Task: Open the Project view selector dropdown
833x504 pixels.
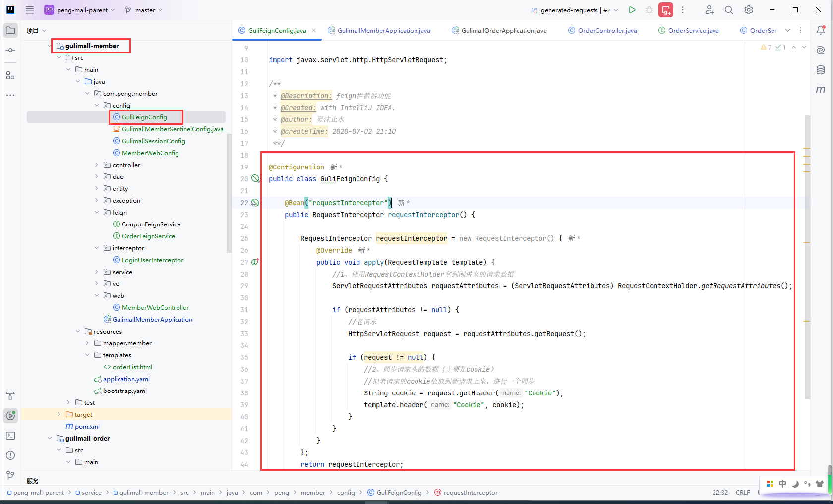Action: click(37, 30)
